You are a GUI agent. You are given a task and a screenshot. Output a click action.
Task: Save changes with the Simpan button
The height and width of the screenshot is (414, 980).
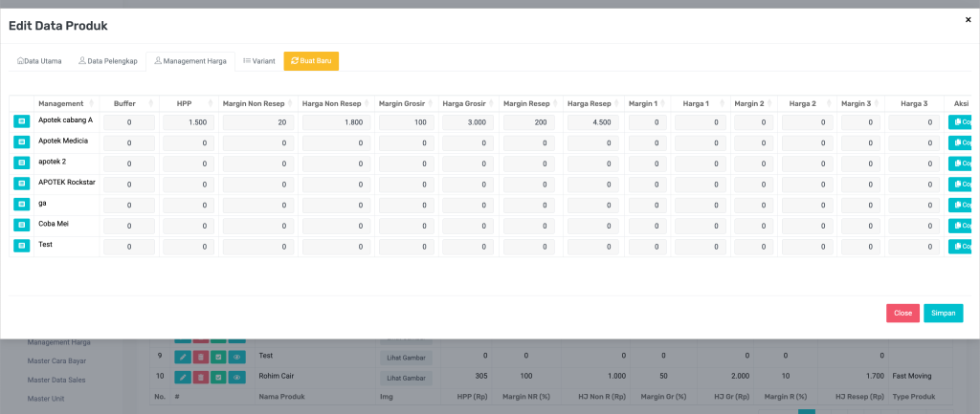tap(943, 313)
